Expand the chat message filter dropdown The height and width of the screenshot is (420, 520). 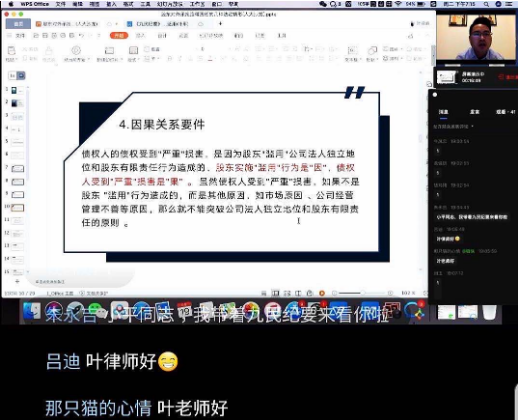pyautogui.click(x=453, y=127)
